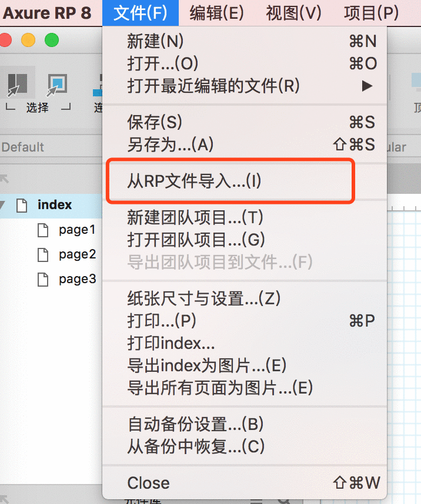Select the intersected selection mode icon
The height and width of the screenshot is (504, 421).
click(18, 84)
